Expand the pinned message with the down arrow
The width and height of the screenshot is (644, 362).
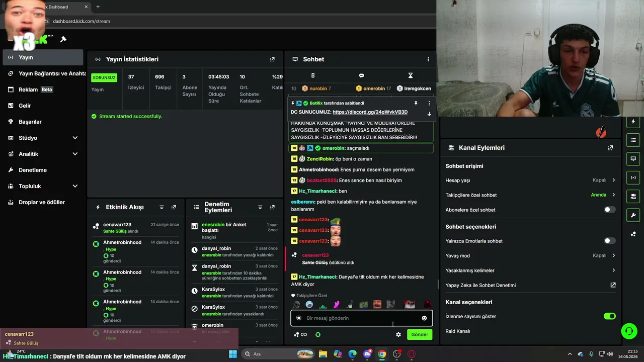(x=429, y=114)
